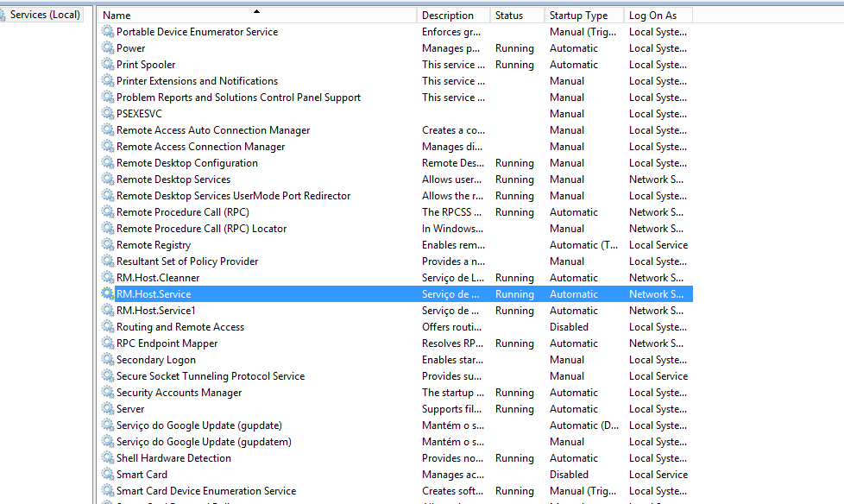The image size is (844, 504).
Task: Click the gear icon beside Smart Card
Action: click(x=108, y=474)
